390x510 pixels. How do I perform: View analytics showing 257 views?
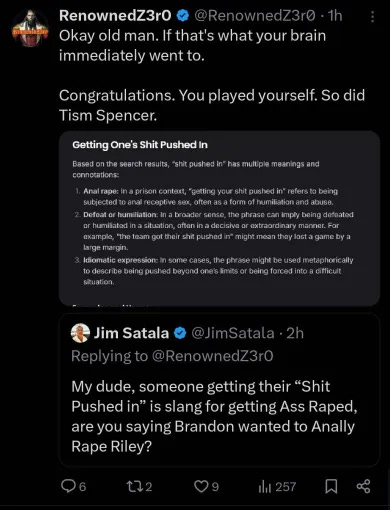tap(277, 487)
